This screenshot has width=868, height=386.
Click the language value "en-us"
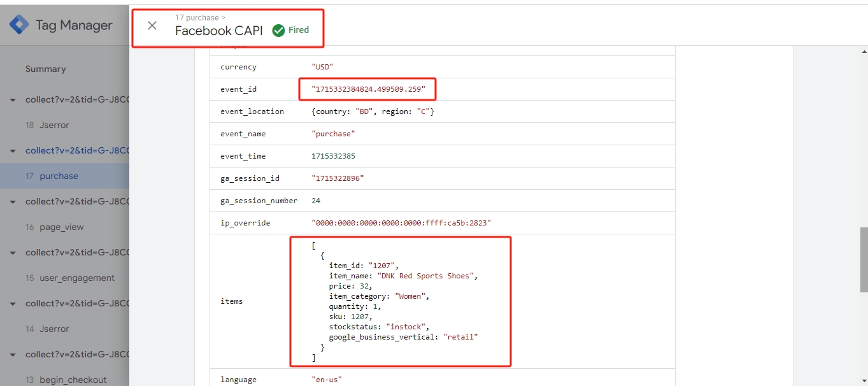tap(327, 380)
